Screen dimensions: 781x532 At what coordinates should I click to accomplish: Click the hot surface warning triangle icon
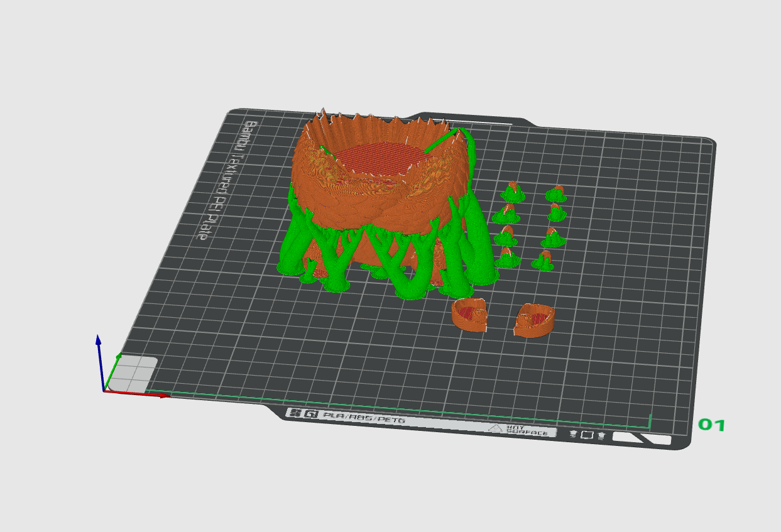[496, 428]
